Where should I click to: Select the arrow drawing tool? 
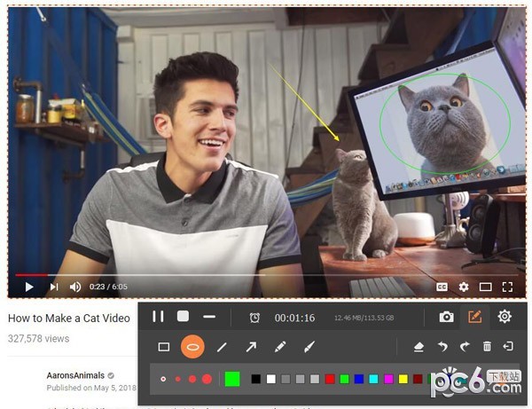point(251,347)
